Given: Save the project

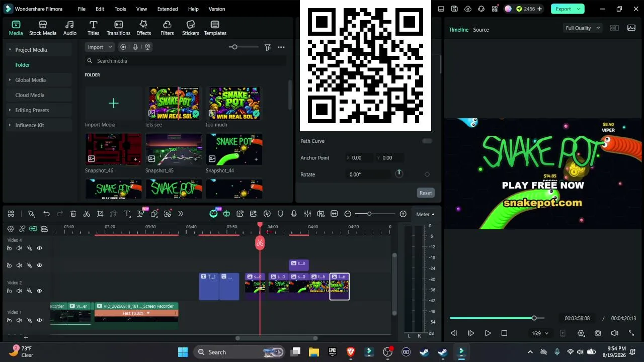Looking at the screenshot, I should click(454, 9).
